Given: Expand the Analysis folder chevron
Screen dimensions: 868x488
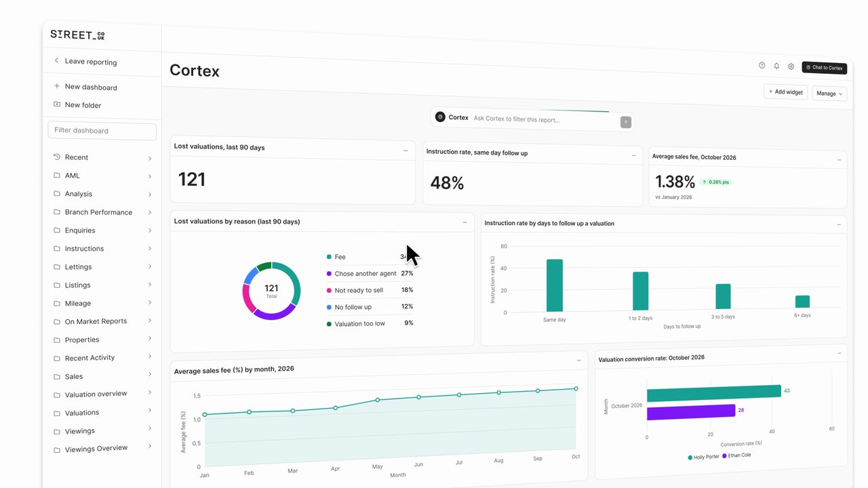Looking at the screenshot, I should [149, 195].
